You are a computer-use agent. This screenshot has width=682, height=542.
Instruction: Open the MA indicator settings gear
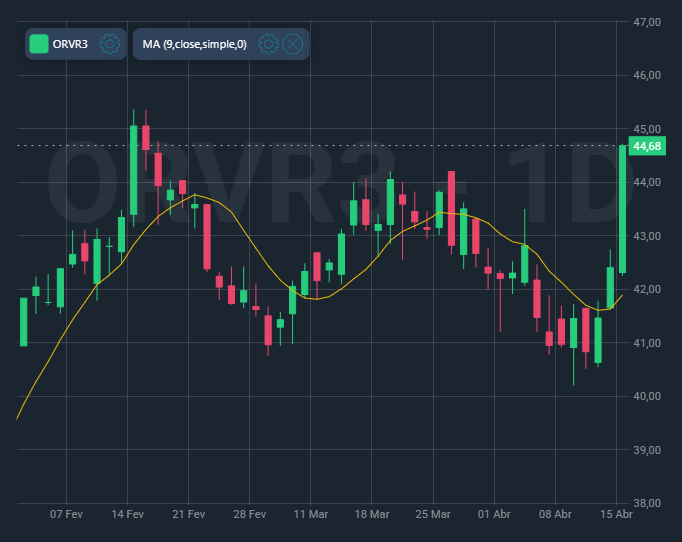[268, 44]
